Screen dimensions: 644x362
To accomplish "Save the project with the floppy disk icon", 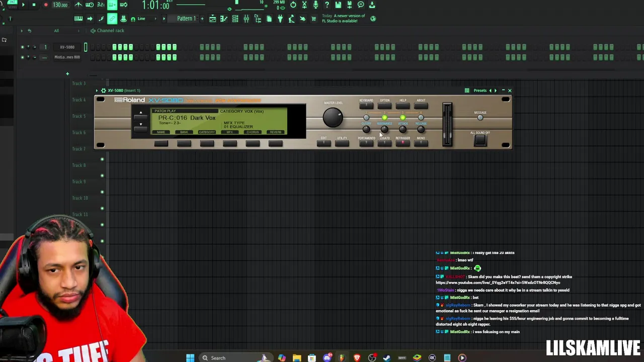I will [x=338, y=5].
